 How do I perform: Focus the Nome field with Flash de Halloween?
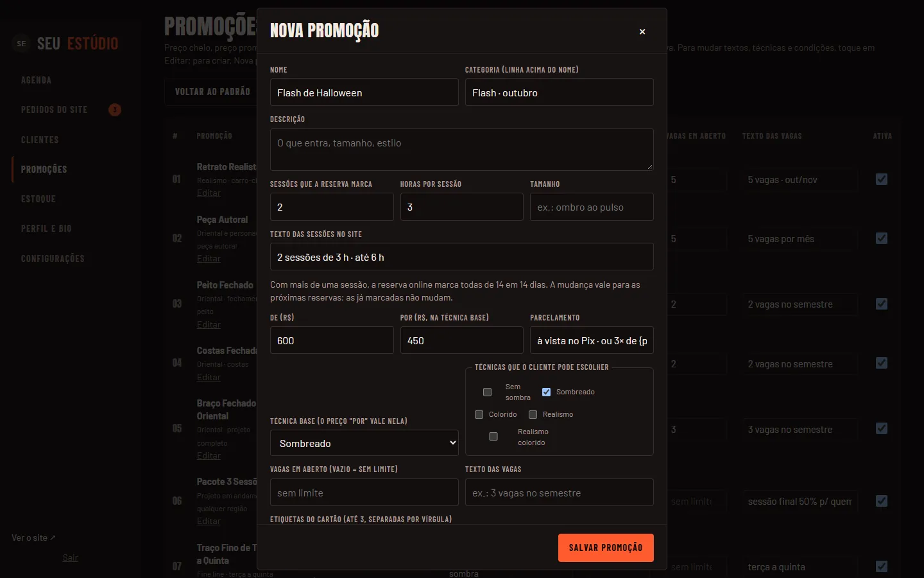[x=364, y=92]
